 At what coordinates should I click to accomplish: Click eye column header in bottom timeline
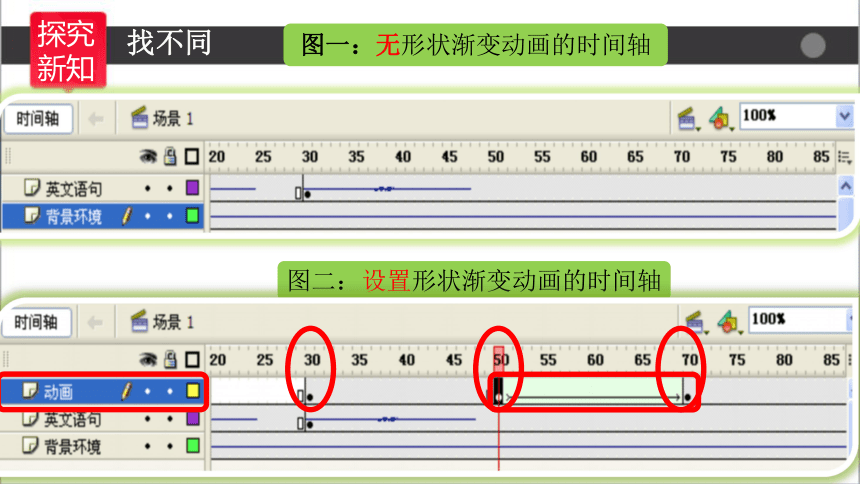tap(148, 360)
